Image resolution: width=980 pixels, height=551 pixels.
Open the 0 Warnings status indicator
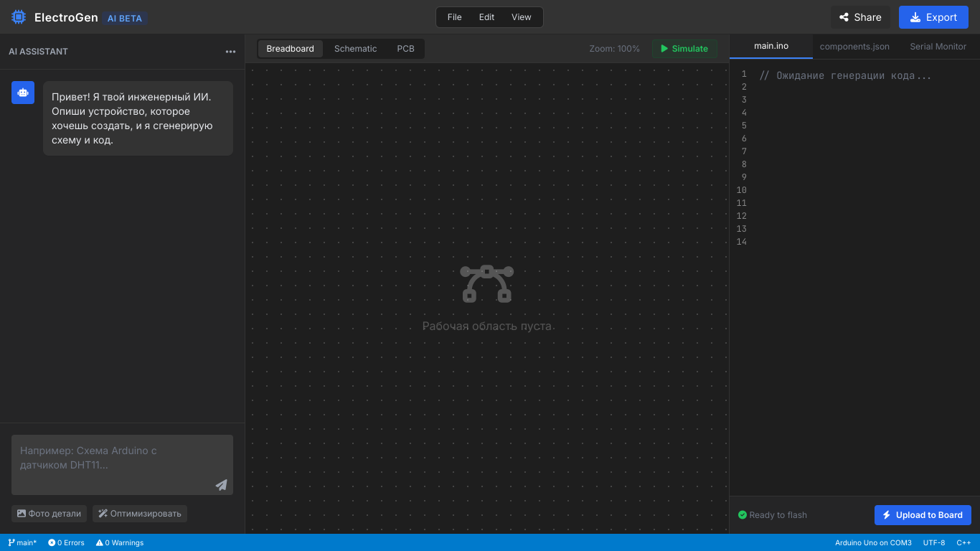click(120, 542)
